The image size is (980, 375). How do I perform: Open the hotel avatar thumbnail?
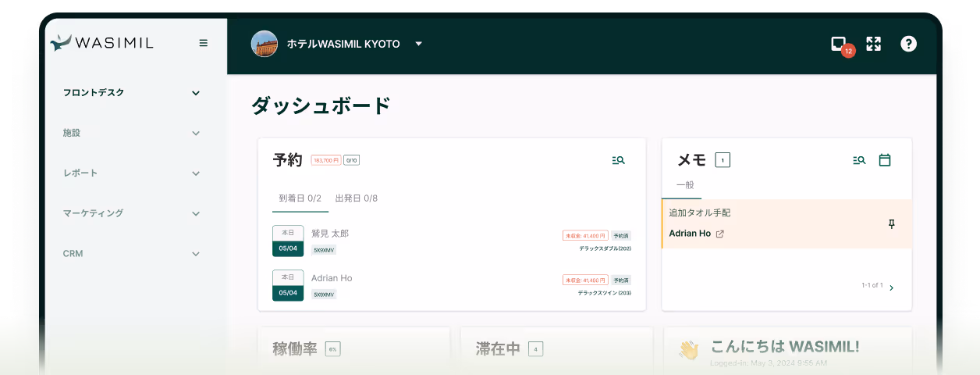(265, 44)
